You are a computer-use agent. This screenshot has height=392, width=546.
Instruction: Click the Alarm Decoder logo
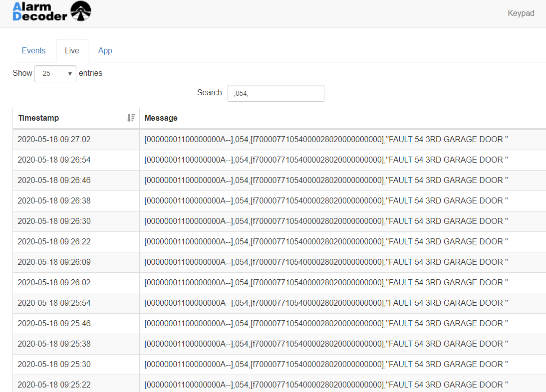(52, 11)
